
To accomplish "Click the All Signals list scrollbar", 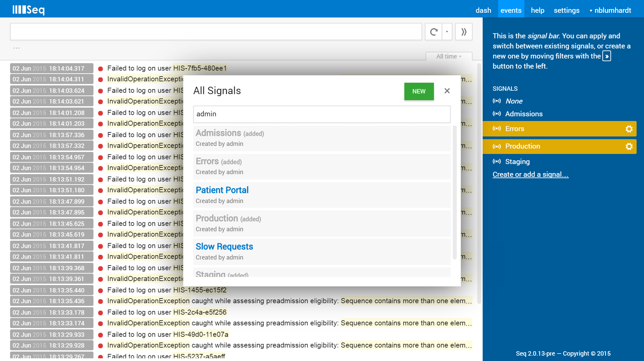I will (455, 193).
